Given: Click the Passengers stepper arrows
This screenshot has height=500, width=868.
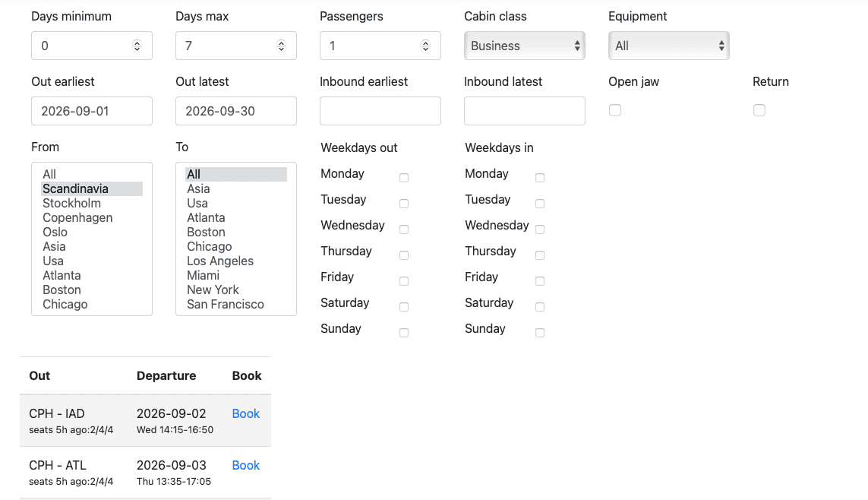Looking at the screenshot, I should coord(425,46).
